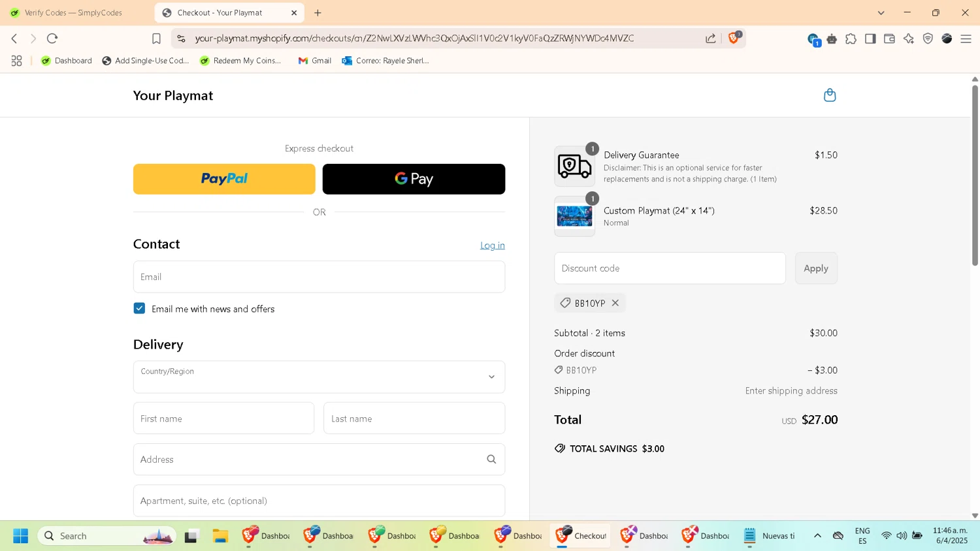Open Leo AI sparkle icon

pos(908,39)
